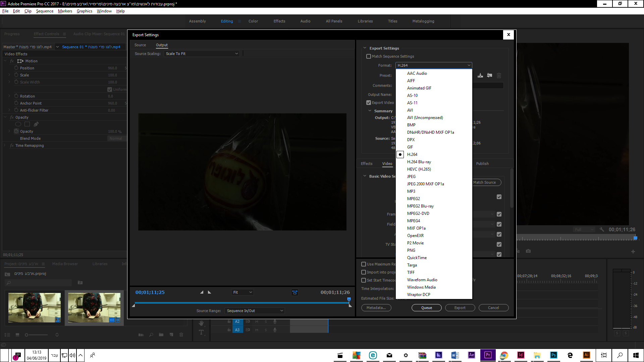Image resolution: width=644 pixels, height=362 pixels.
Task: Click the Import Preset icon
Action: (490, 75)
